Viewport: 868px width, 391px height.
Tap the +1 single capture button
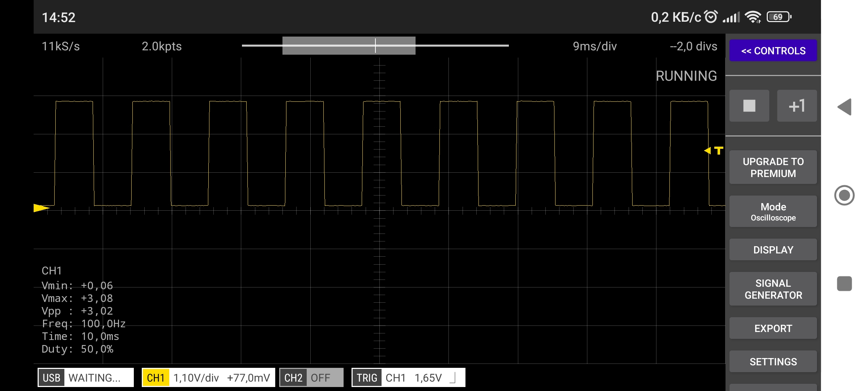pos(797,106)
